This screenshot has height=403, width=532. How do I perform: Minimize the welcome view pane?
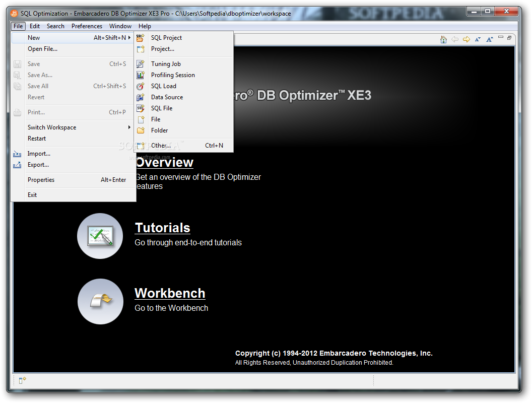pos(500,37)
